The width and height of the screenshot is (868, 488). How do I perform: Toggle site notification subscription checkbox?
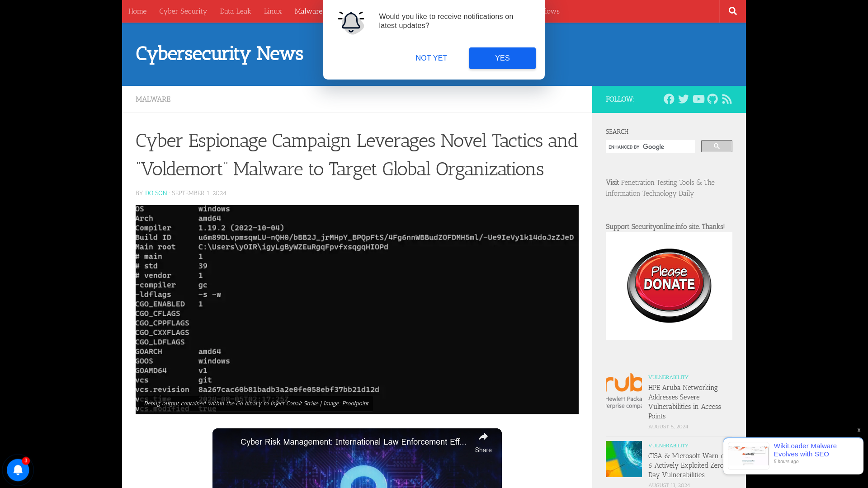point(18,470)
